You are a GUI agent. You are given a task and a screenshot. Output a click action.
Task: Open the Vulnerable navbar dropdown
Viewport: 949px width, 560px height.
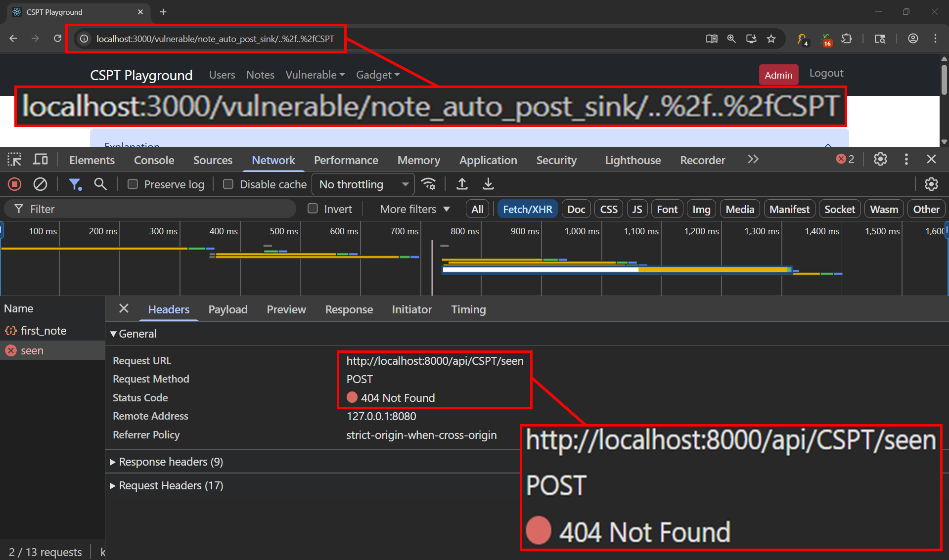(315, 75)
